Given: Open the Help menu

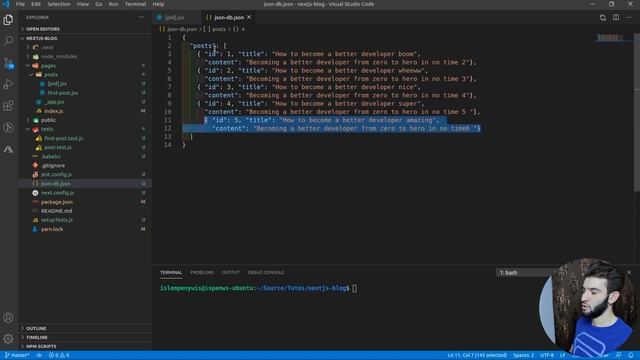Looking at the screenshot, I should tap(158, 4).
